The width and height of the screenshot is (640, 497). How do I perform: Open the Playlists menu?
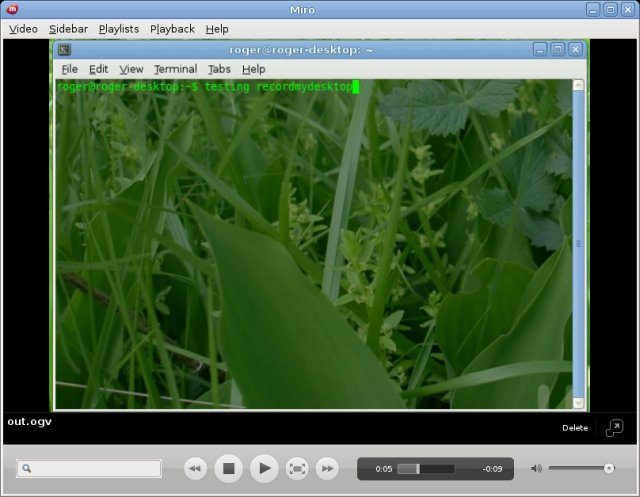click(x=119, y=29)
